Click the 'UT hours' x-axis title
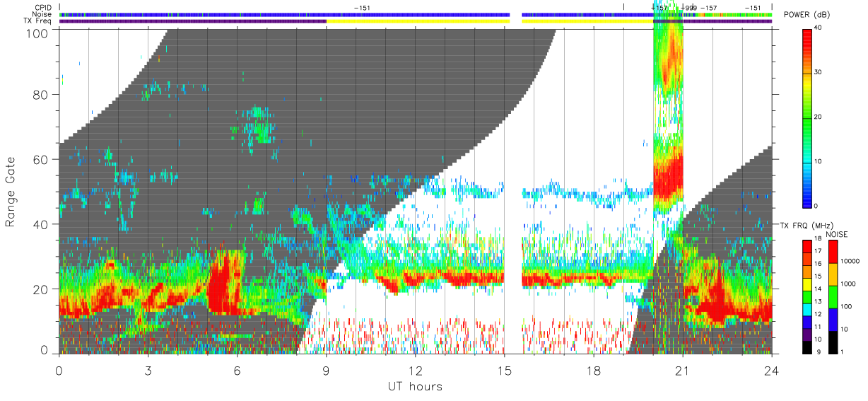Image resolution: width=868 pixels, height=401 pixels. [414, 387]
